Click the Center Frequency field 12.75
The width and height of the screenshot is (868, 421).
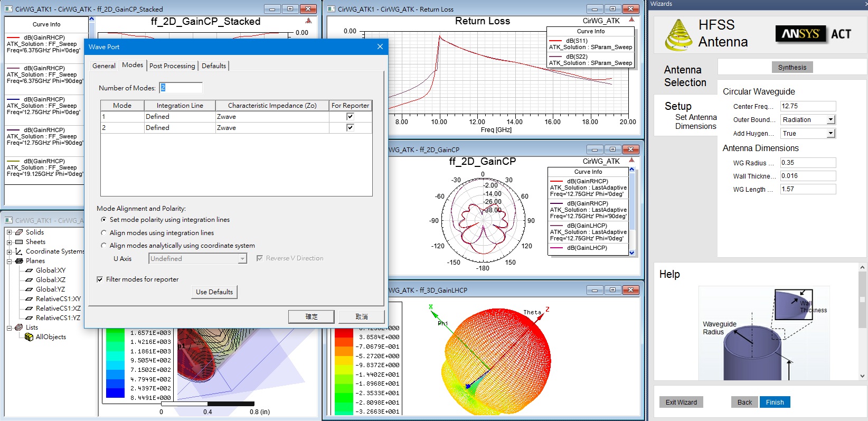tap(808, 106)
